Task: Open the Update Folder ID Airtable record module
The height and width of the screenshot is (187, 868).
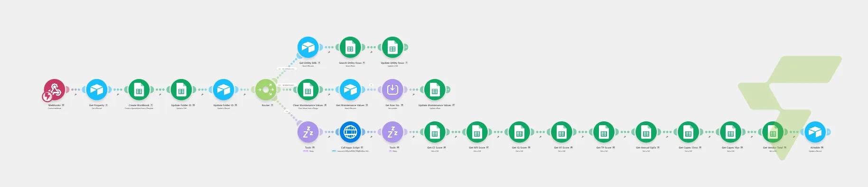Action: click(224, 89)
